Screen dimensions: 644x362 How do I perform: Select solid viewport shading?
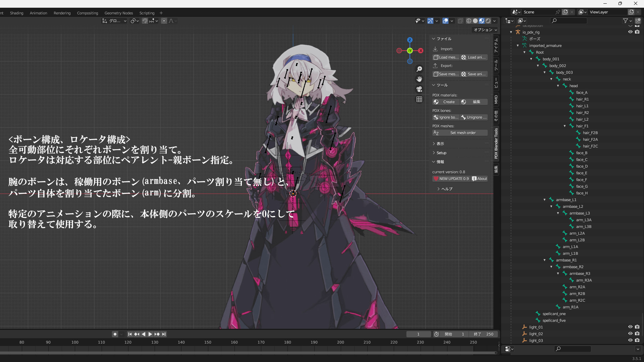point(475,21)
